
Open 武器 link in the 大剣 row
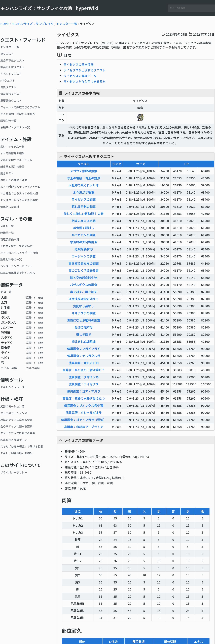point(29,297)
